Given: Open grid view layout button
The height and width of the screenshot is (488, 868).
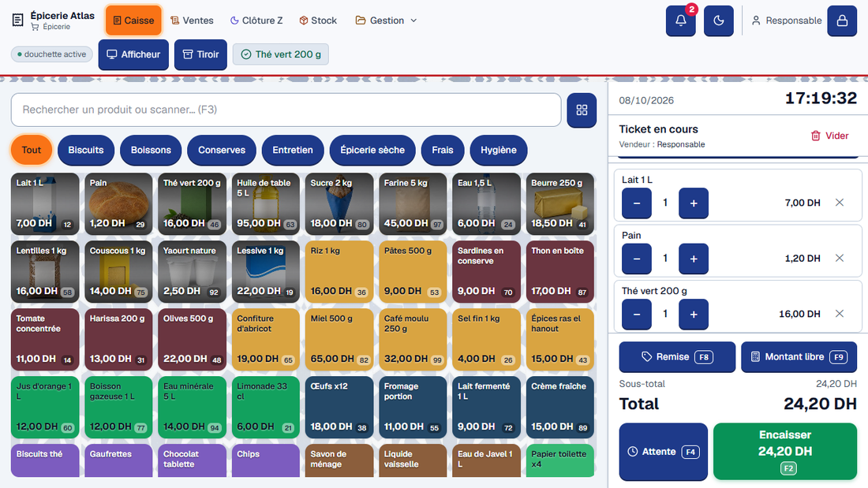Looking at the screenshot, I should (582, 110).
